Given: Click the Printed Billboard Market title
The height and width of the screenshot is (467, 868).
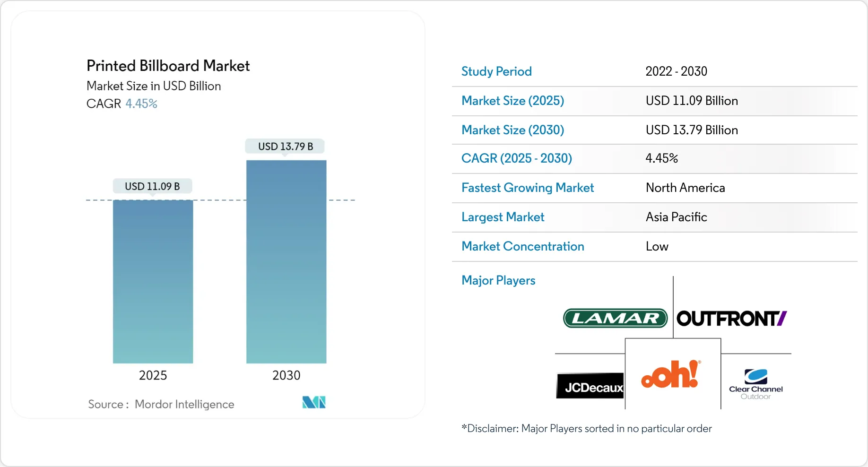Looking at the screenshot, I should pos(168,66).
